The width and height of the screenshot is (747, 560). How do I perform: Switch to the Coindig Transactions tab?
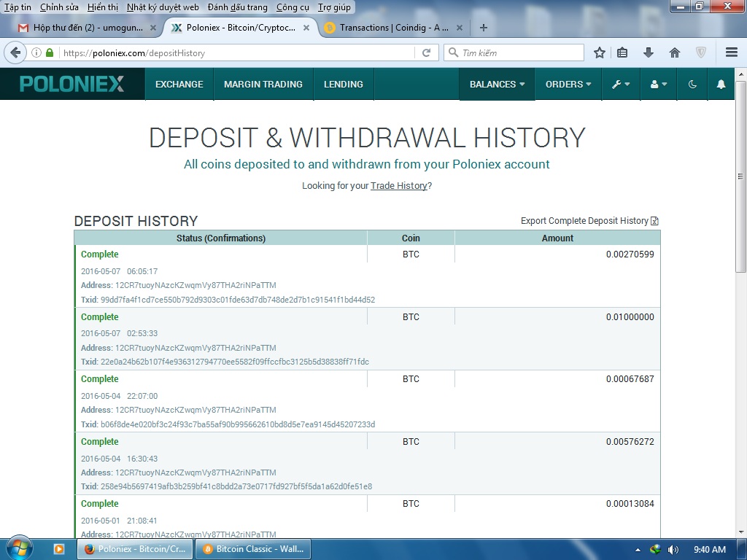point(393,28)
